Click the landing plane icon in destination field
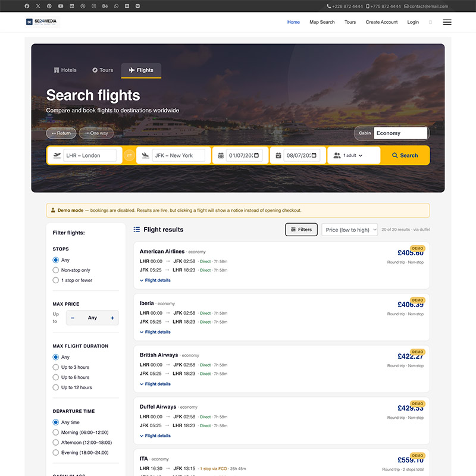This screenshot has height=476, width=476. pyautogui.click(x=145, y=155)
